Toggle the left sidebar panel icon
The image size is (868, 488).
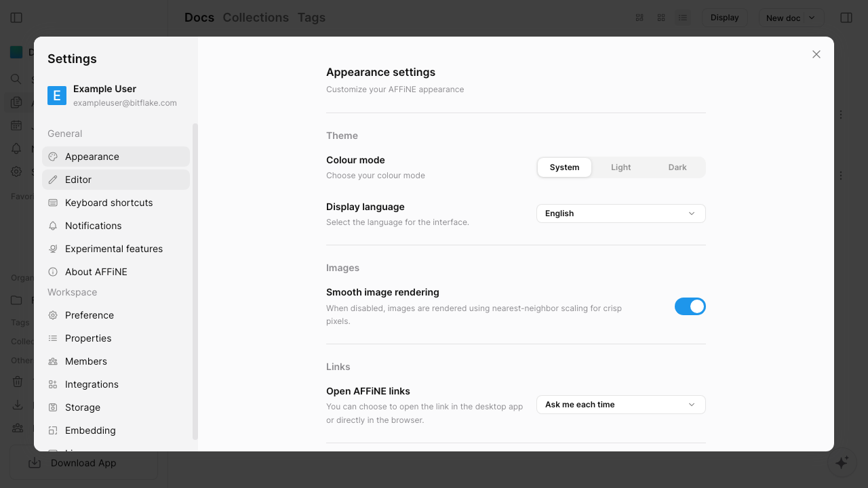point(16,18)
